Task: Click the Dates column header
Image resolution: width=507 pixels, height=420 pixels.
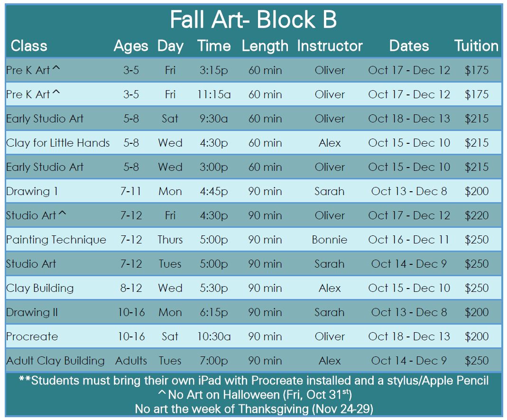Action: coord(409,46)
